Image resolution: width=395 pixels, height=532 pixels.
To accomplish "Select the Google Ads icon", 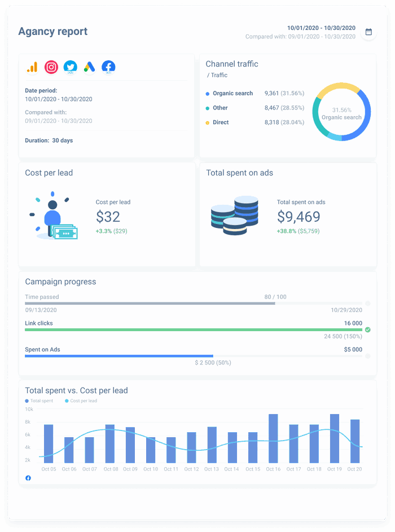I will (x=89, y=67).
